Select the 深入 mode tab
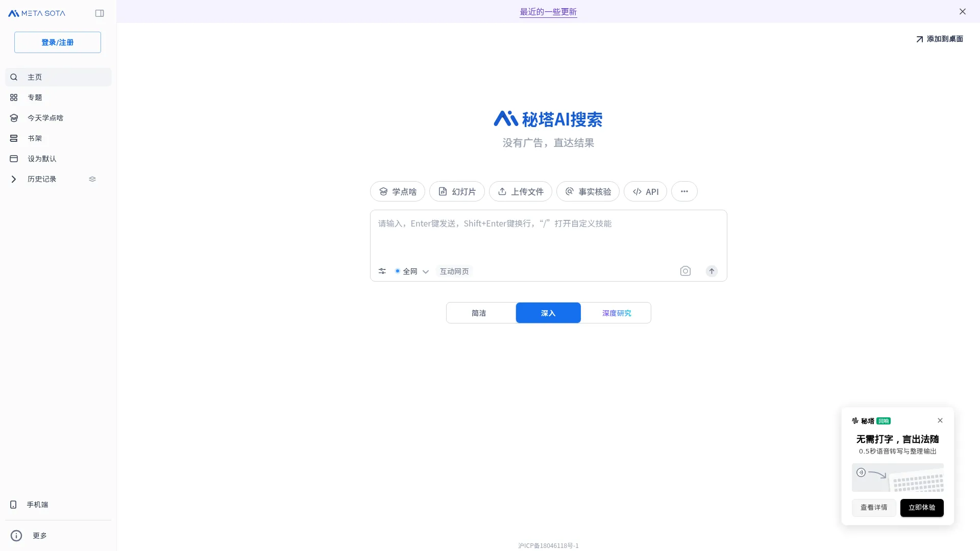This screenshot has height=551, width=980. [548, 313]
